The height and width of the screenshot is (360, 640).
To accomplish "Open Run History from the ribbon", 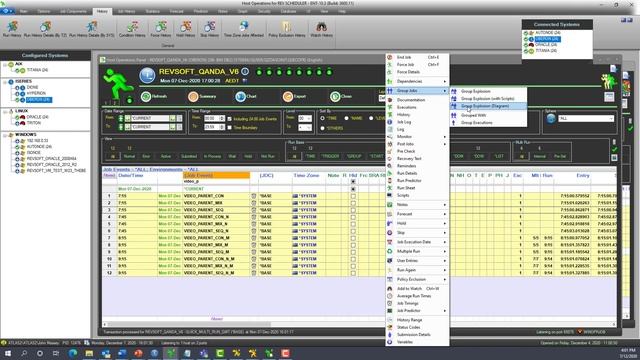I will (x=12, y=29).
